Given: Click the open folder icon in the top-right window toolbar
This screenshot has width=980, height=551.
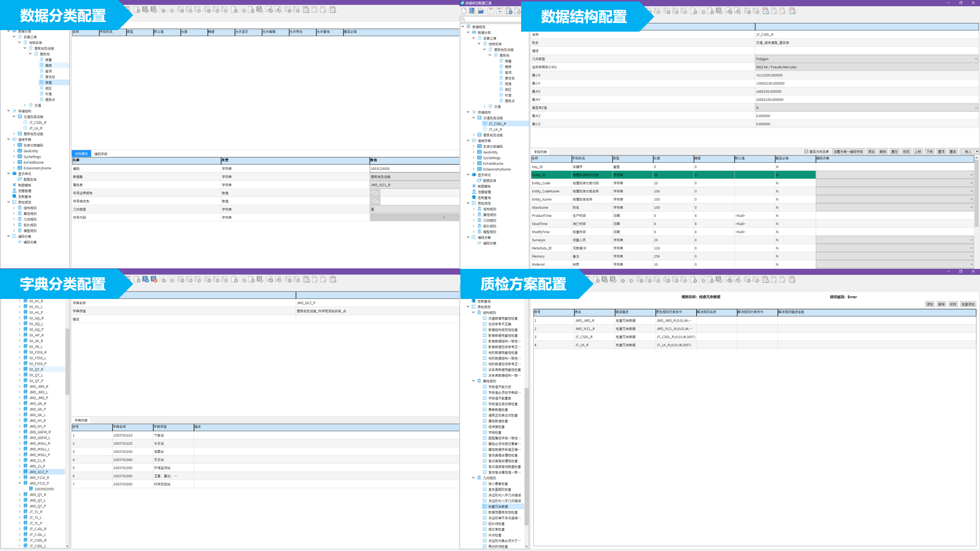Looking at the screenshot, I should 481,11.
